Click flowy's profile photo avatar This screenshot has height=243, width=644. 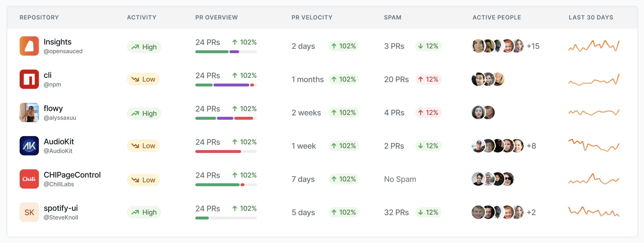29,112
